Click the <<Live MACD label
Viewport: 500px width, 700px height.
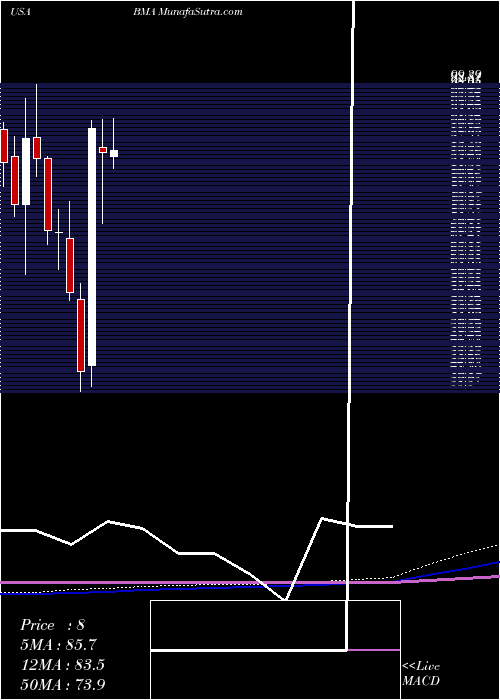tap(421, 673)
